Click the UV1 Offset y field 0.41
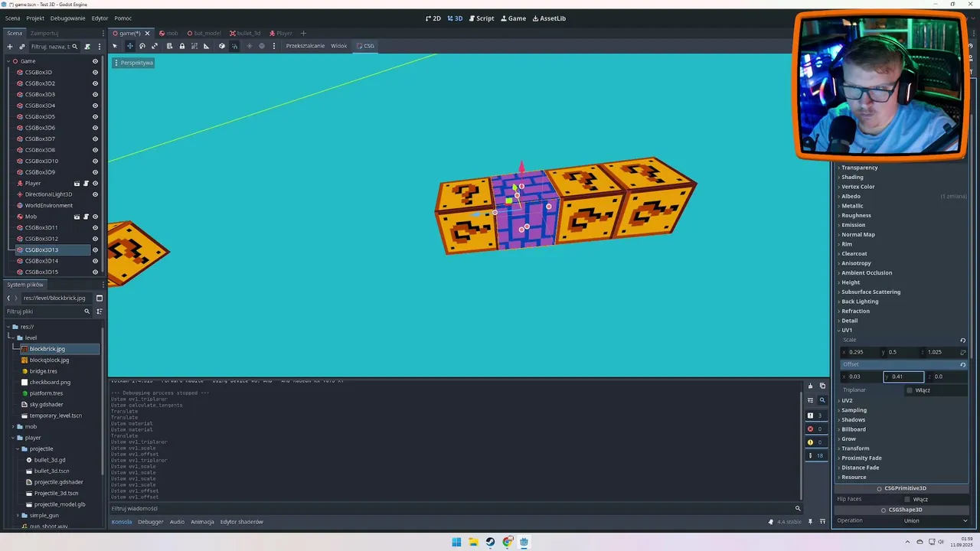This screenshot has height=551, width=980. coord(903,377)
